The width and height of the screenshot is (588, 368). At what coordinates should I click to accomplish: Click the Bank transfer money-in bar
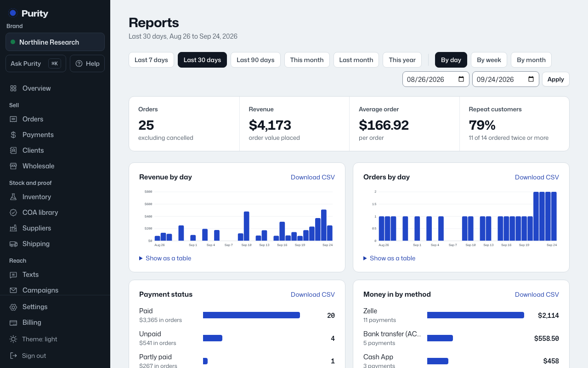[440, 338]
